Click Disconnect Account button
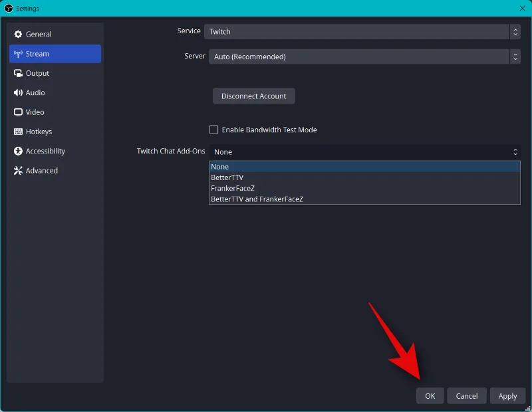The width and height of the screenshot is (532, 412). pos(253,96)
